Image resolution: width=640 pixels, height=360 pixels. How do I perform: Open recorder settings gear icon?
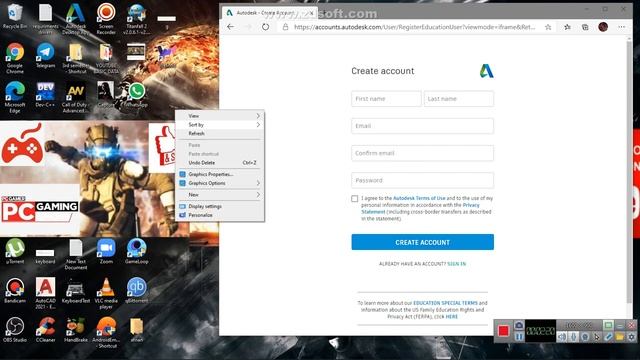click(631, 337)
